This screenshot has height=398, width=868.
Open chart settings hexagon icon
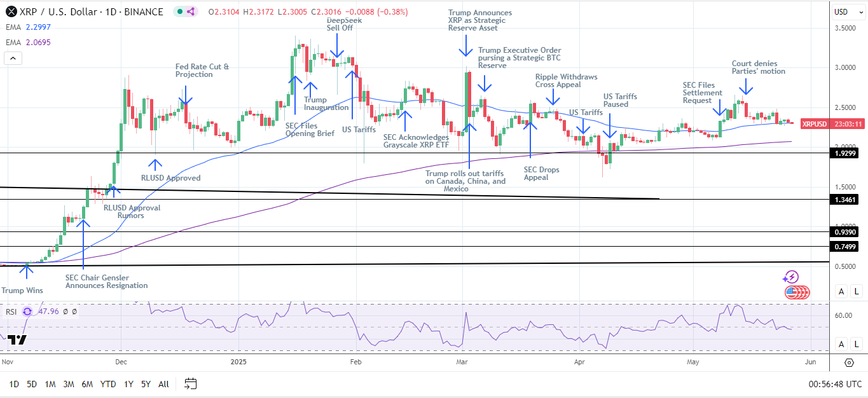click(849, 362)
